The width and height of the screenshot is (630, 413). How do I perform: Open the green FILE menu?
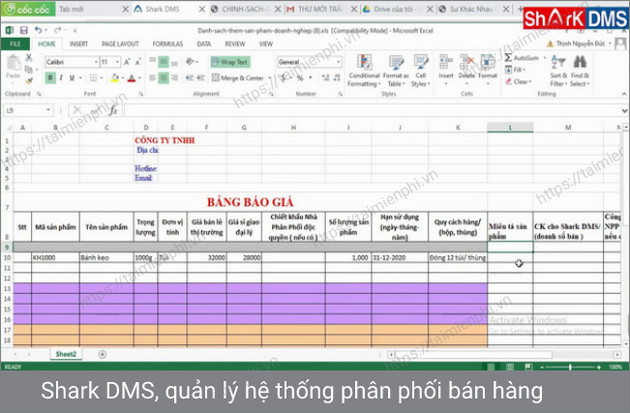pyautogui.click(x=15, y=44)
